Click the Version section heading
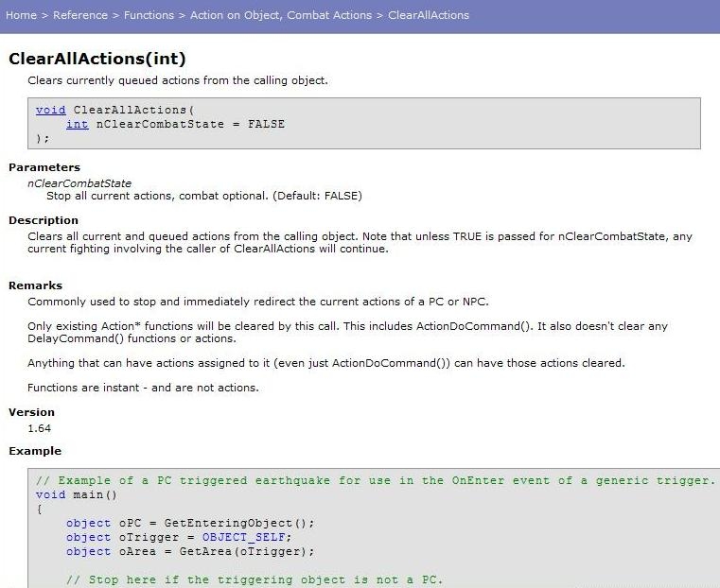Image resolution: width=720 pixels, height=588 pixels. [x=31, y=412]
